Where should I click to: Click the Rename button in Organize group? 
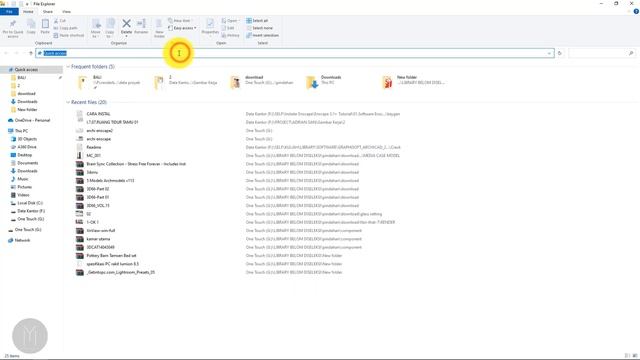coord(141,27)
